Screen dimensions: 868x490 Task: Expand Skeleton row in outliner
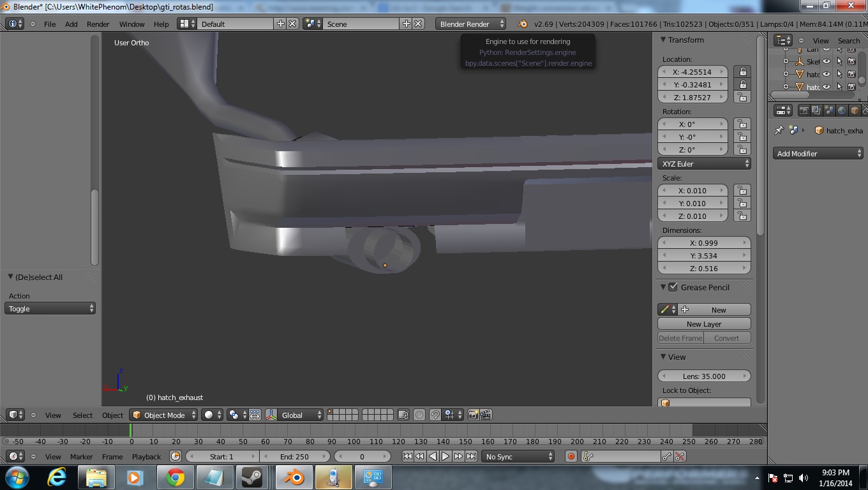coord(786,62)
